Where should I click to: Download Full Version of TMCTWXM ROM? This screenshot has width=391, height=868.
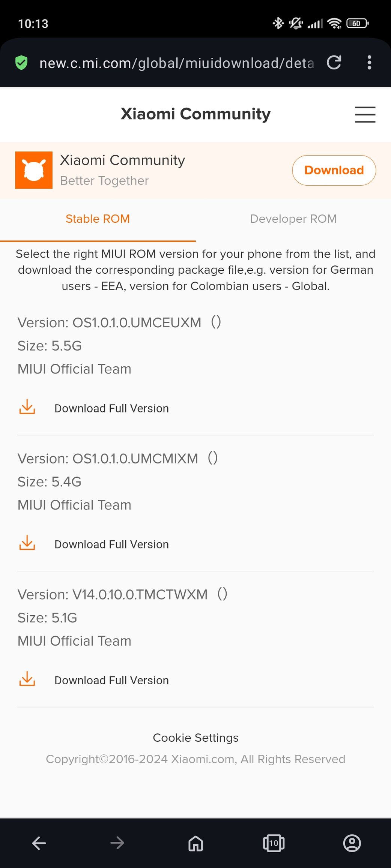click(x=111, y=680)
